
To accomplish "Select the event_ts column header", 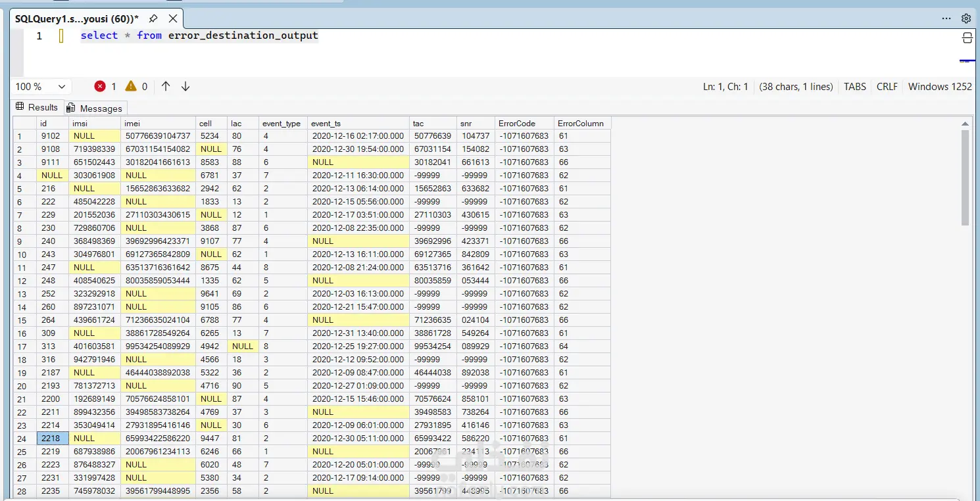I will (326, 123).
